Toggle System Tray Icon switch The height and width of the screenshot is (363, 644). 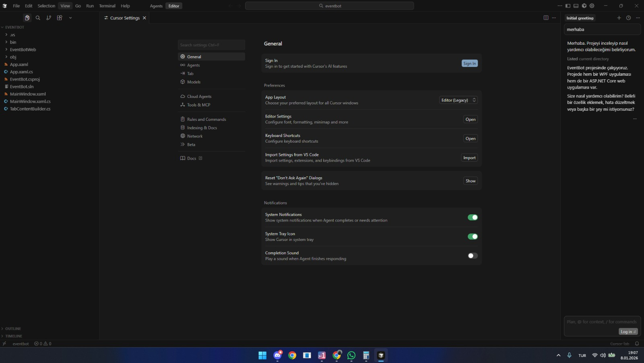[x=473, y=236]
